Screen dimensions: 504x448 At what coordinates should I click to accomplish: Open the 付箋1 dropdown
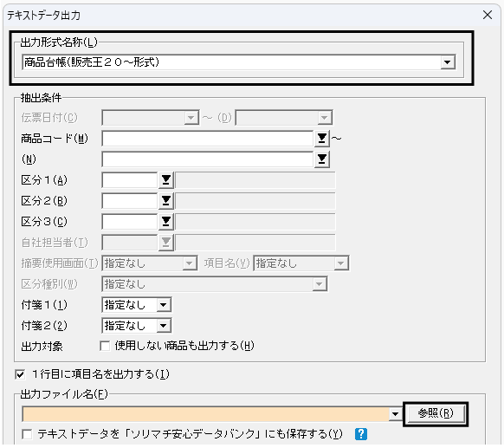click(164, 305)
